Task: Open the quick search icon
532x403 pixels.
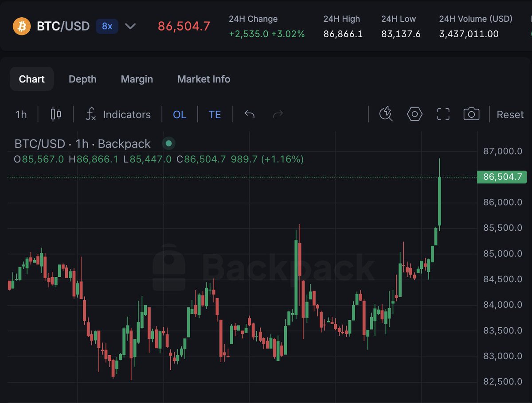Action: point(386,114)
